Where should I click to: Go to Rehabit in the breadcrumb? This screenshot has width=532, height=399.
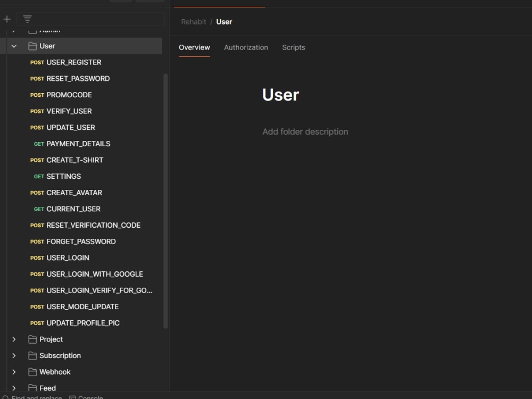tap(194, 22)
